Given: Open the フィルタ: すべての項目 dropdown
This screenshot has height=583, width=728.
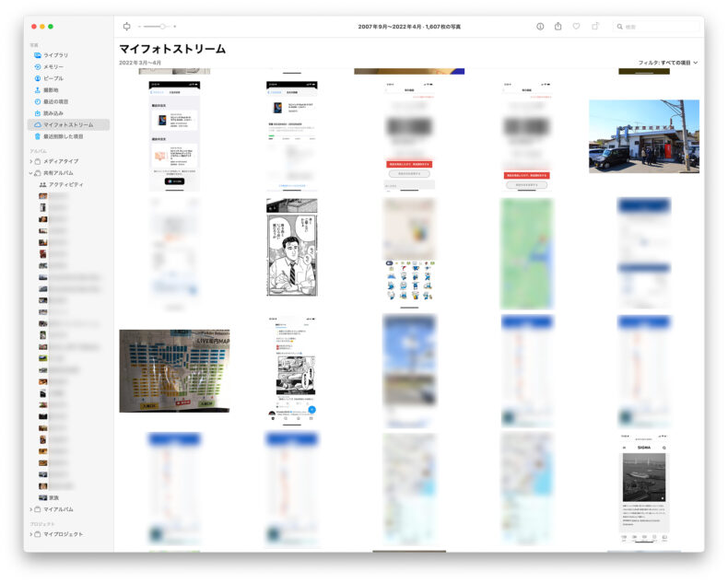Looking at the screenshot, I should [667, 63].
